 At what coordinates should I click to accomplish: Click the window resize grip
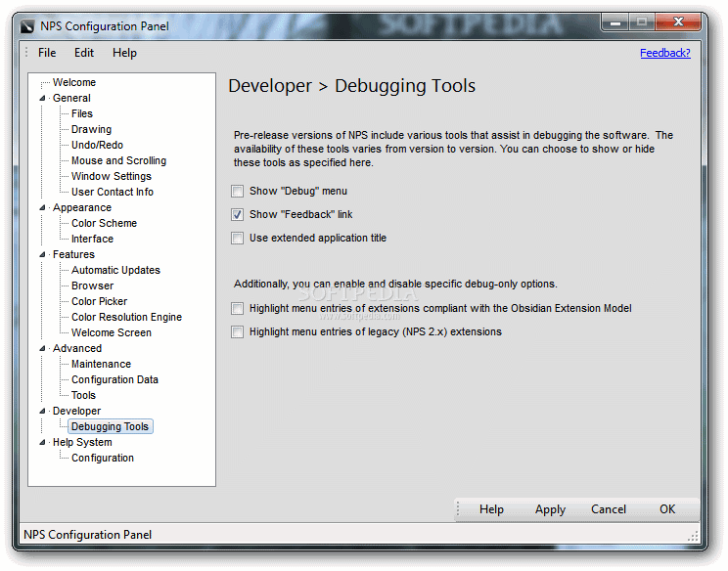693,536
